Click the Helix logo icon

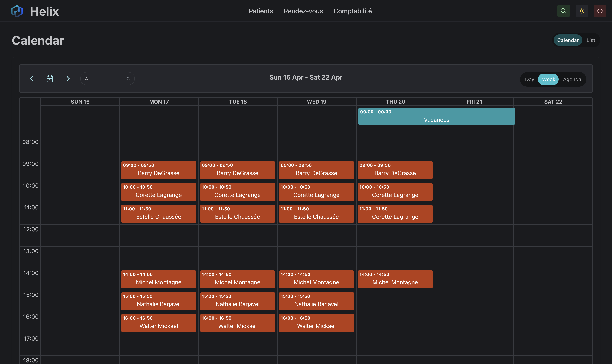[x=17, y=11]
